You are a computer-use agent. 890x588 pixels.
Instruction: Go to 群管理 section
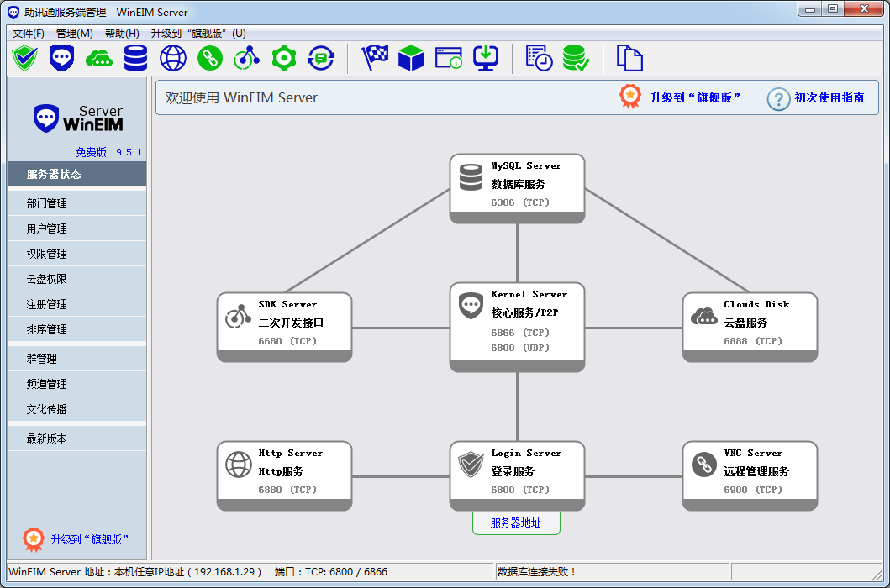[77, 359]
